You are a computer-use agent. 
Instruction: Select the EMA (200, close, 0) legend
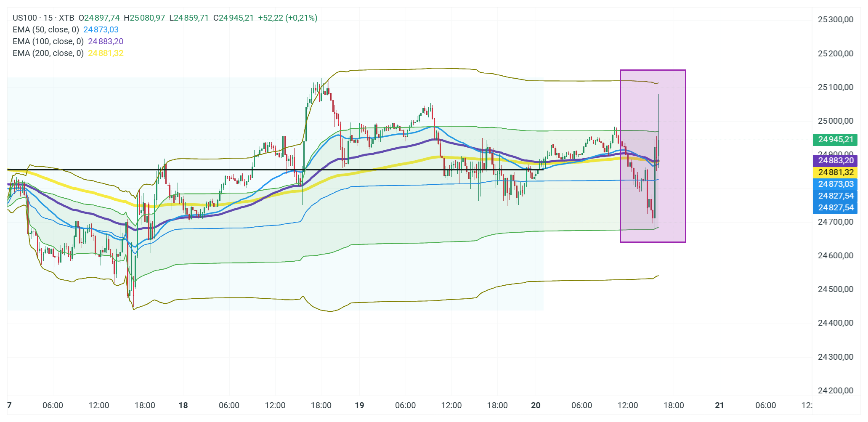click(x=48, y=53)
